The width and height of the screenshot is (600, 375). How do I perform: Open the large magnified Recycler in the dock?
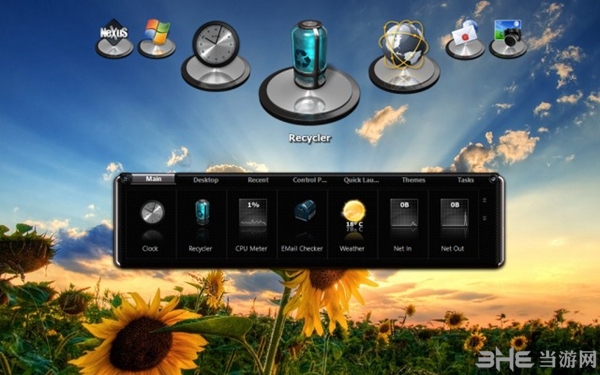[x=309, y=72]
